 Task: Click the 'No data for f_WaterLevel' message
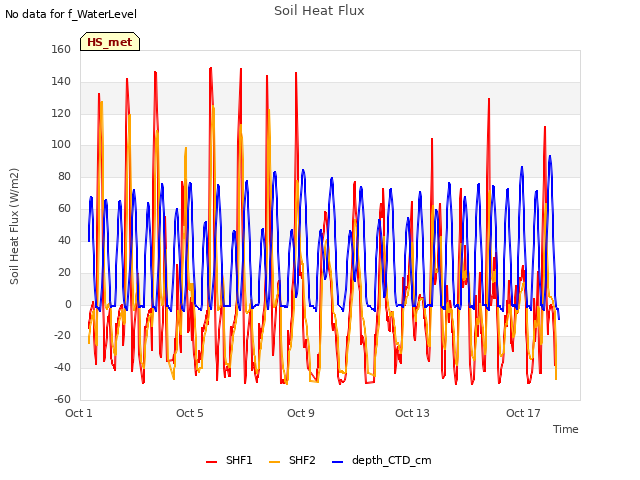click(71, 14)
